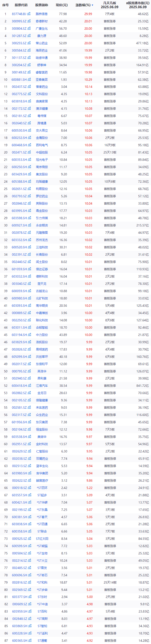Select the 10天6板 cell
151x644 pixels.
(110, 181)
